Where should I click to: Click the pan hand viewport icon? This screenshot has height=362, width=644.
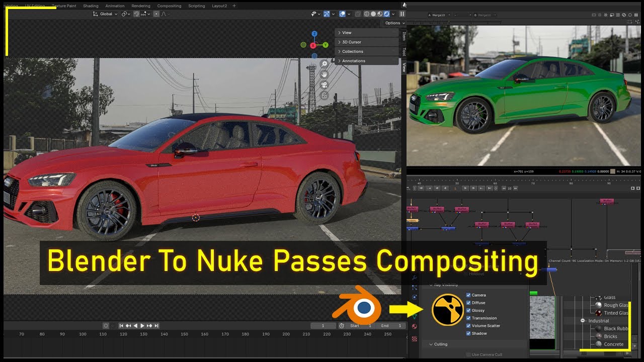pyautogui.click(x=325, y=74)
